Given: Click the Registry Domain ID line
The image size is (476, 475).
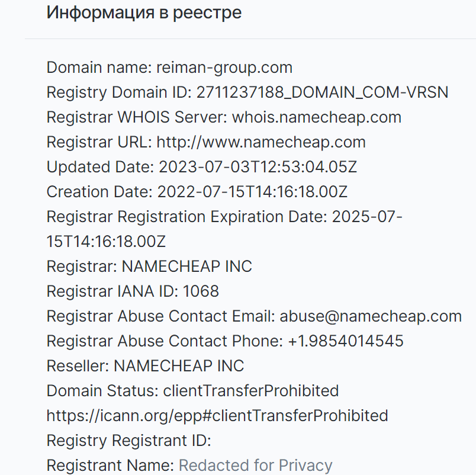Looking at the screenshot, I should 247,92.
